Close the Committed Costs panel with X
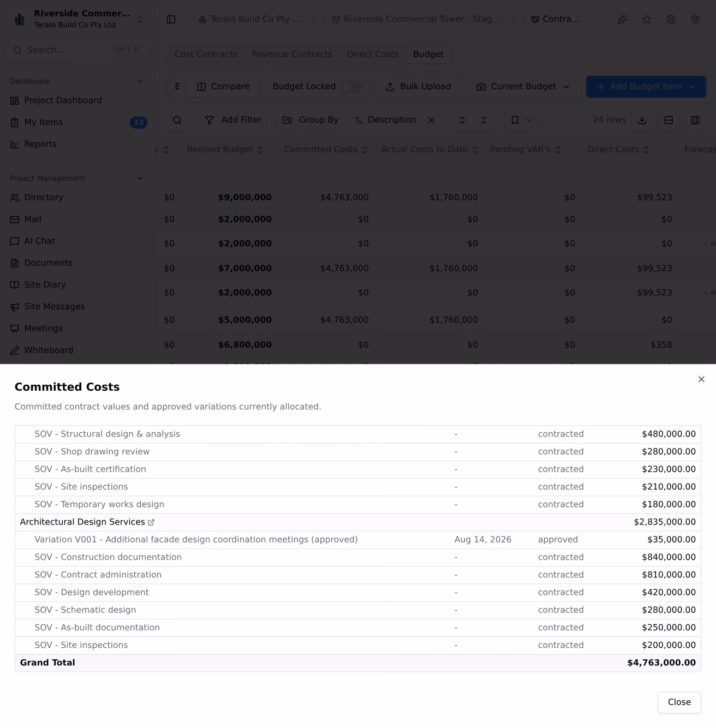Viewport: 716px width, 728px height. point(701,379)
